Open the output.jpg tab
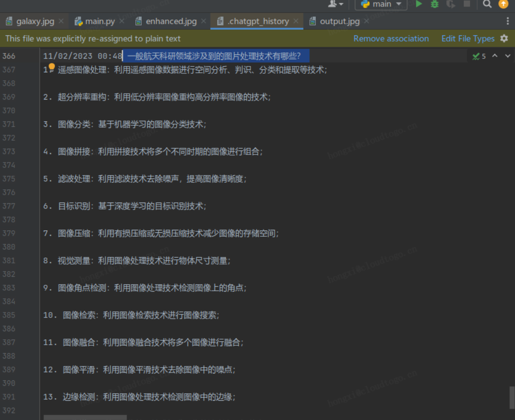 point(339,21)
